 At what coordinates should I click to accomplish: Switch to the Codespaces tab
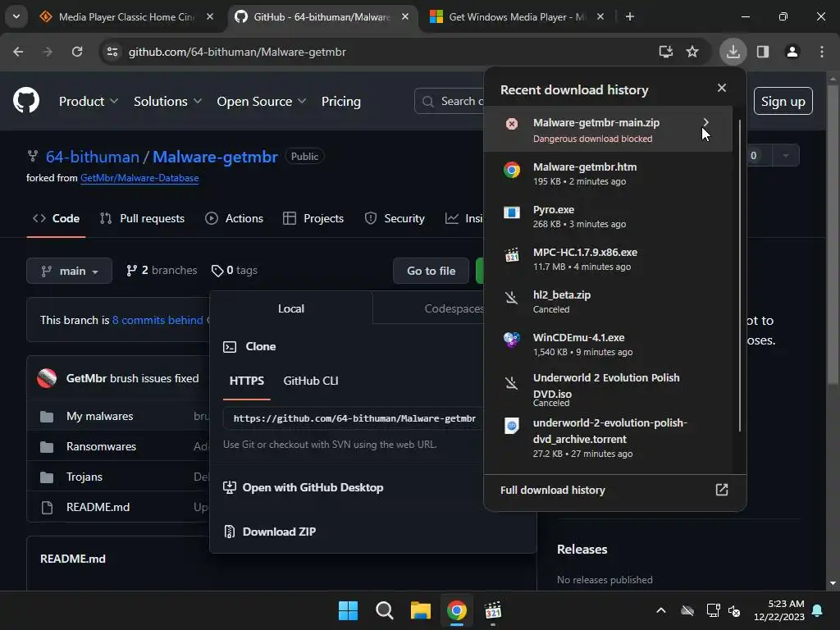click(x=454, y=308)
